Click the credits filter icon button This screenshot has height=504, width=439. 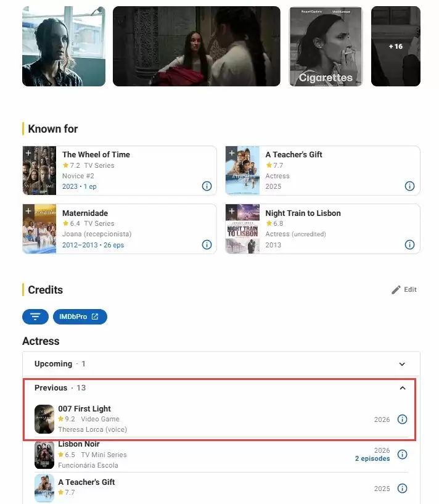(x=35, y=316)
